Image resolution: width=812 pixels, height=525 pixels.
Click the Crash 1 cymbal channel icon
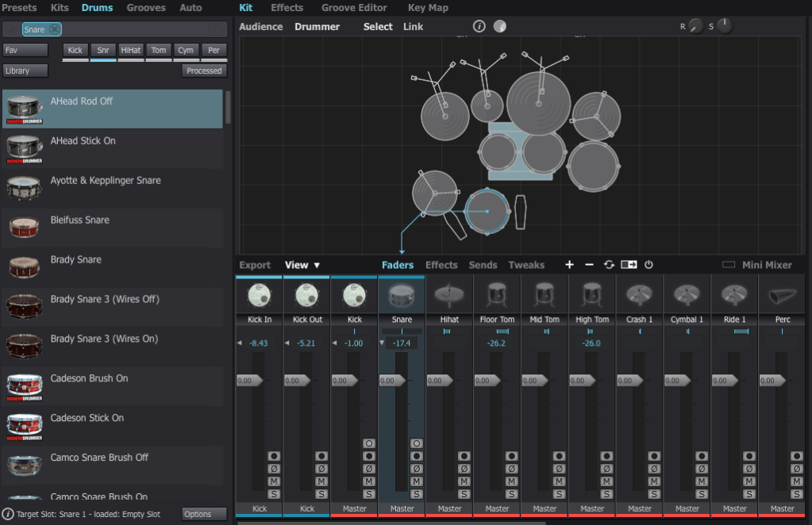point(640,295)
